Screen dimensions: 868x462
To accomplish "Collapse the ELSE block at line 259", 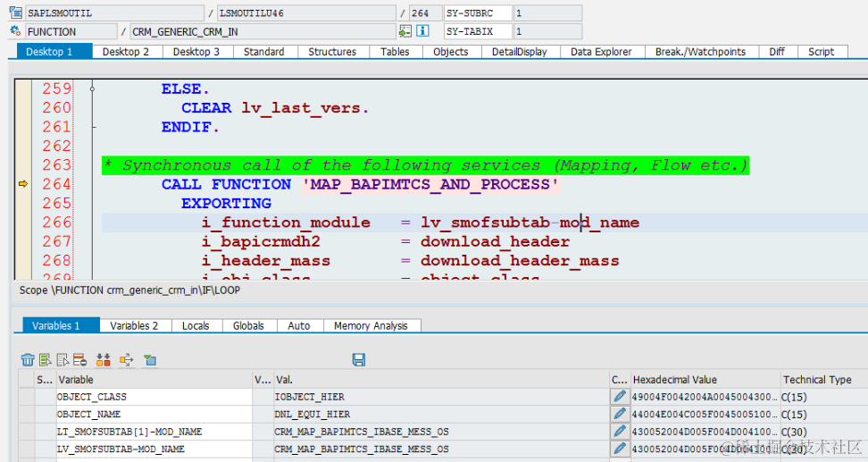I will pos(93,88).
